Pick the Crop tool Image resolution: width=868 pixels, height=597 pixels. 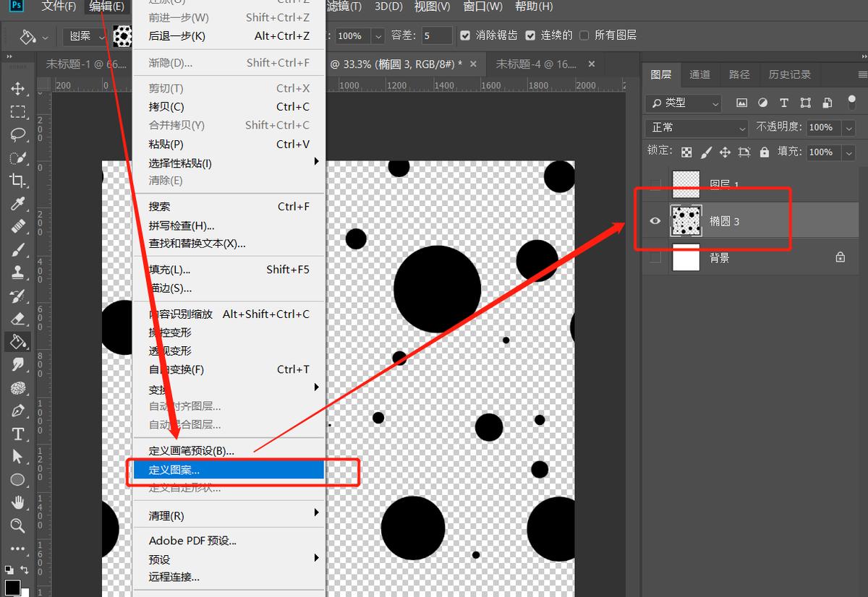click(x=18, y=181)
